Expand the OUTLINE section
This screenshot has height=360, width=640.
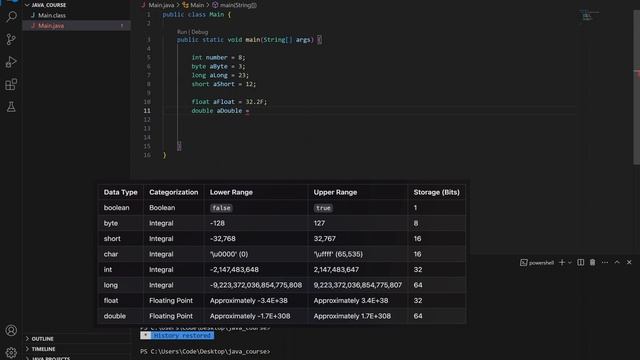[x=42, y=339]
